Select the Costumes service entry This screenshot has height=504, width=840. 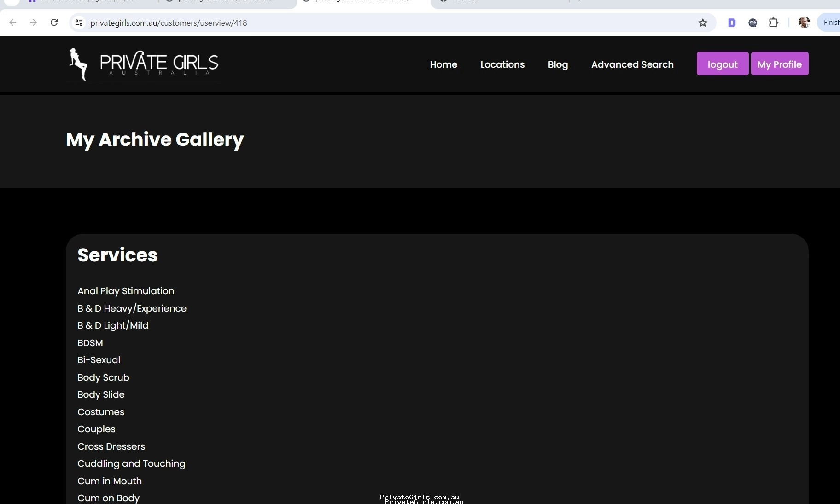[101, 412]
